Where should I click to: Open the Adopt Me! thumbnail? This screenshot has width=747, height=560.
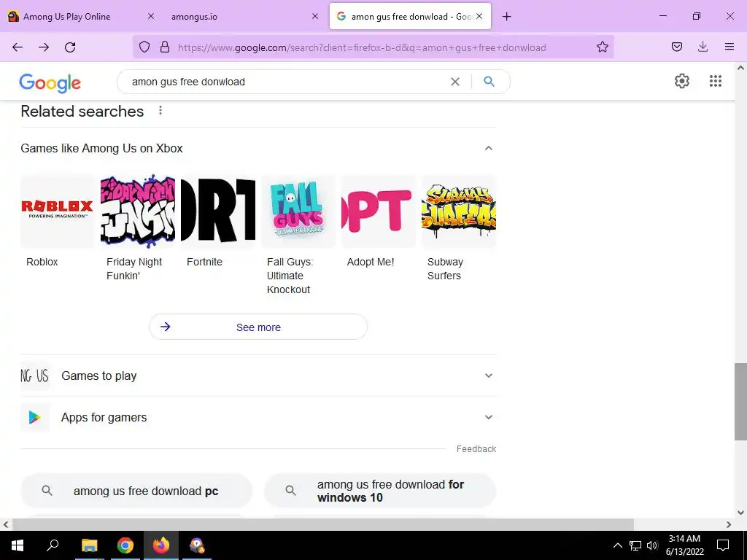pos(379,211)
